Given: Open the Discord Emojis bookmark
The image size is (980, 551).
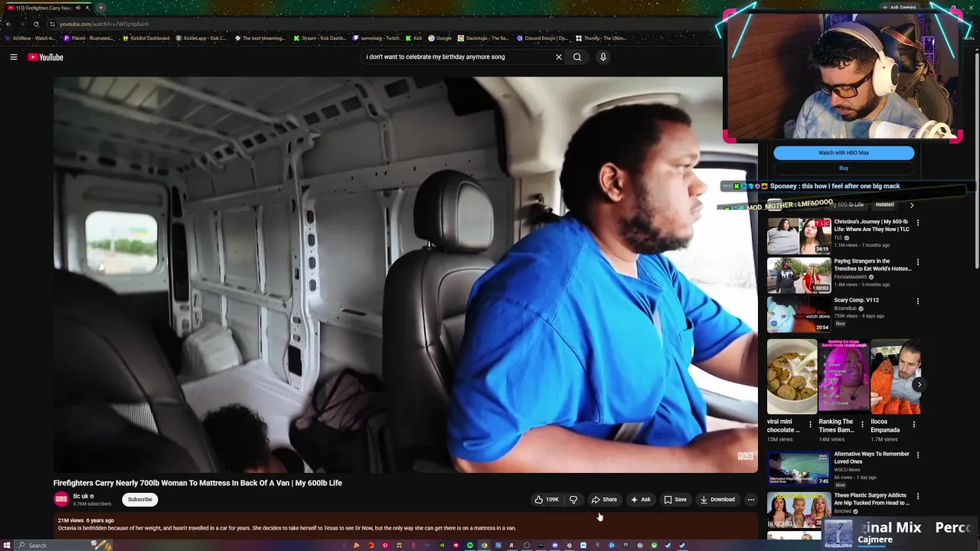Looking at the screenshot, I should point(542,37).
